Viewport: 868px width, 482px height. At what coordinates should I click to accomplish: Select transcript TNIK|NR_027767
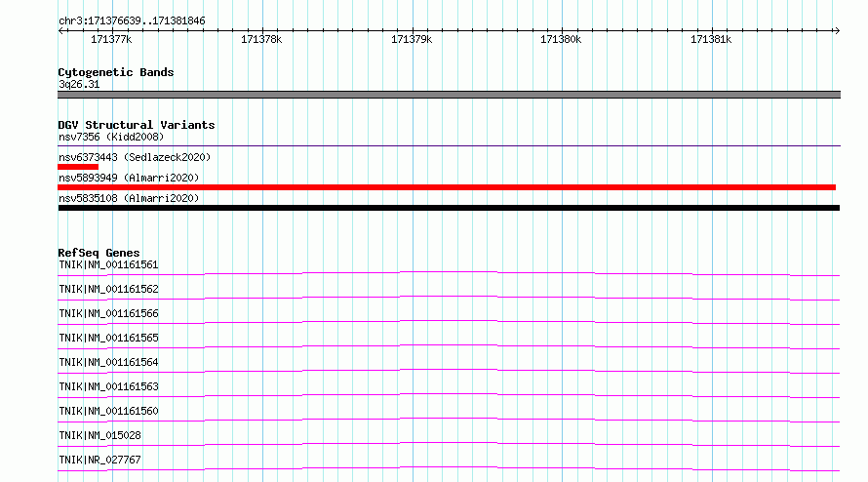coord(99,460)
